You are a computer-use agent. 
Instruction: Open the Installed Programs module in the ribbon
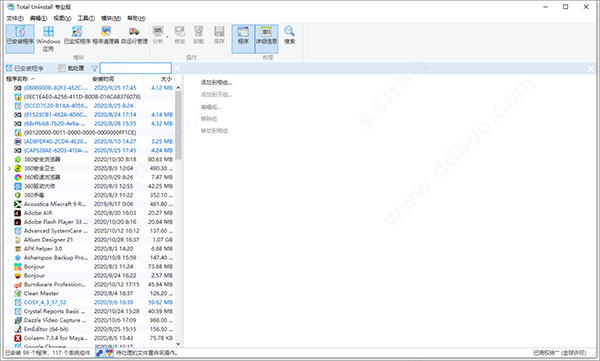20,39
